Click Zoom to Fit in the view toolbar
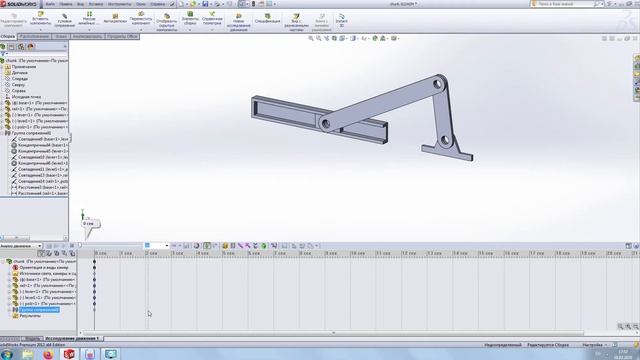The image size is (640, 360). (311, 38)
